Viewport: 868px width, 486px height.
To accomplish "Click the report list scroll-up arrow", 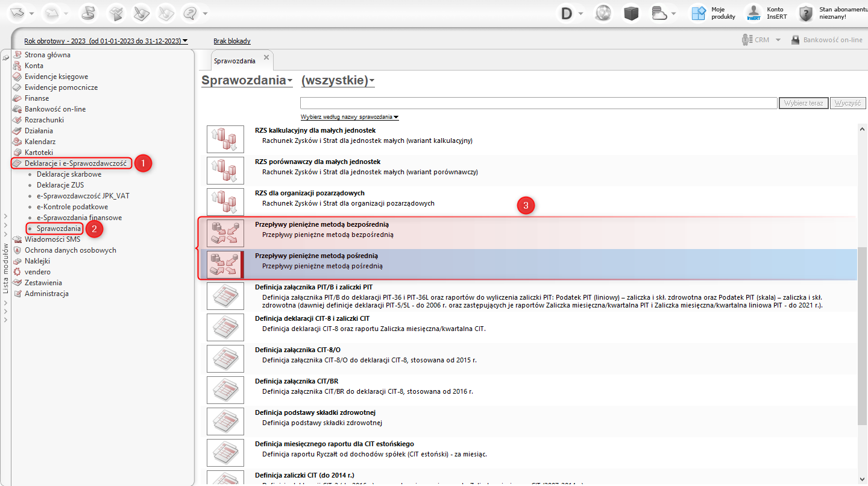I will 861,128.
